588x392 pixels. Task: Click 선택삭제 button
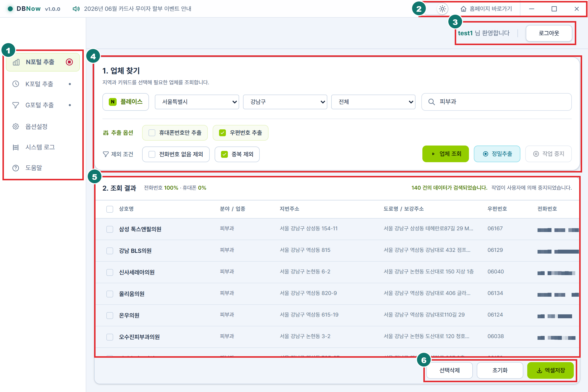[x=450, y=370]
